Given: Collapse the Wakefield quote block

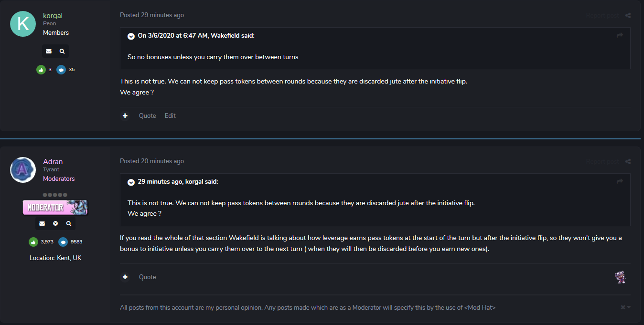Looking at the screenshot, I should (131, 36).
